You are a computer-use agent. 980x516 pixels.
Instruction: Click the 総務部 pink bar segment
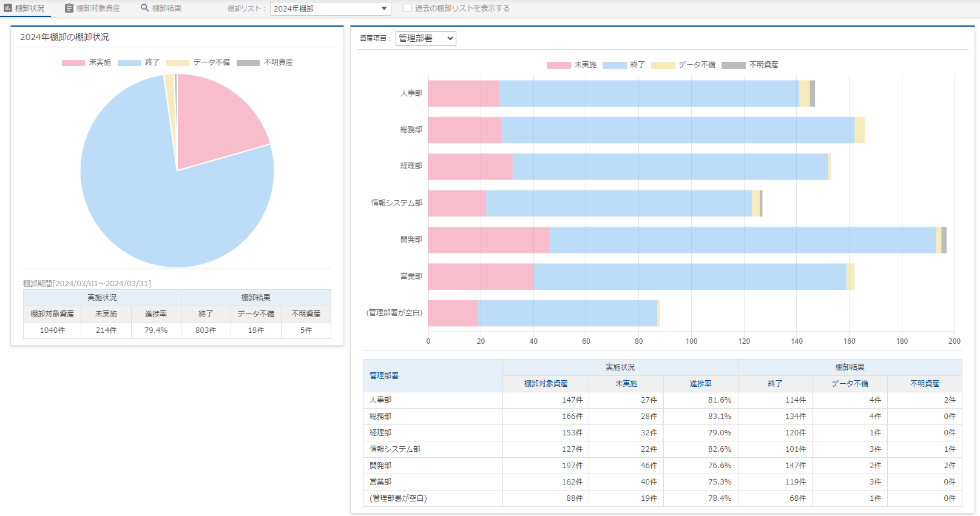(465, 130)
